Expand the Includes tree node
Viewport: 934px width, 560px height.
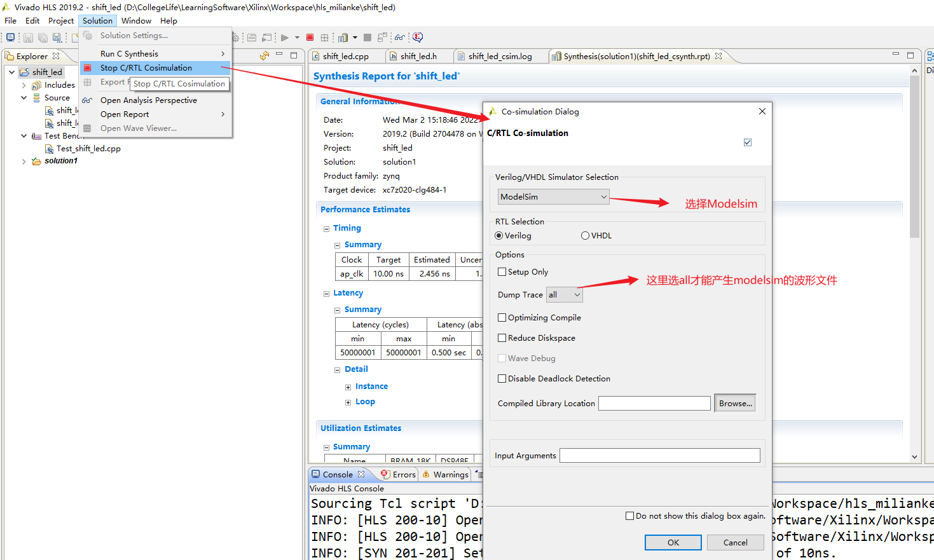[24, 85]
